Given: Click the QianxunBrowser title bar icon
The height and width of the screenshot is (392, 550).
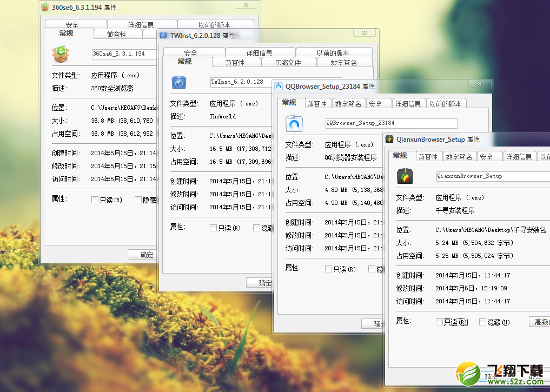Looking at the screenshot, I should tap(389, 139).
